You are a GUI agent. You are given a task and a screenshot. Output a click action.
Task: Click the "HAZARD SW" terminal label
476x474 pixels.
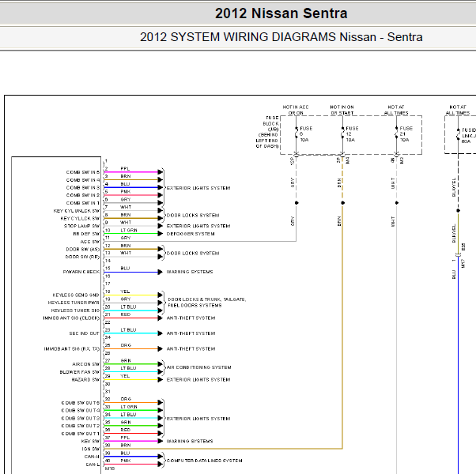click(85, 380)
